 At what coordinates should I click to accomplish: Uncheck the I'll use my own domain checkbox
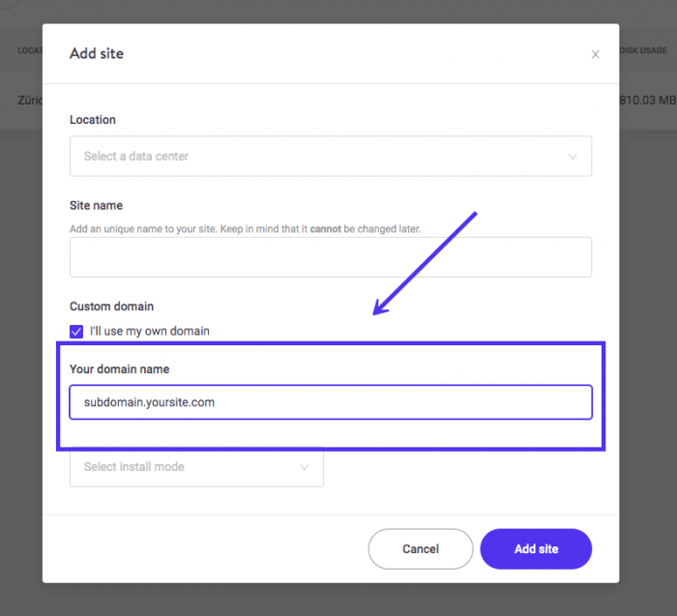pyautogui.click(x=76, y=331)
